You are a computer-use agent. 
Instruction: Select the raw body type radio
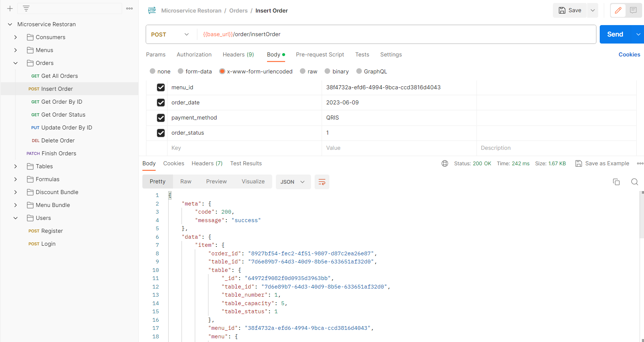(303, 71)
